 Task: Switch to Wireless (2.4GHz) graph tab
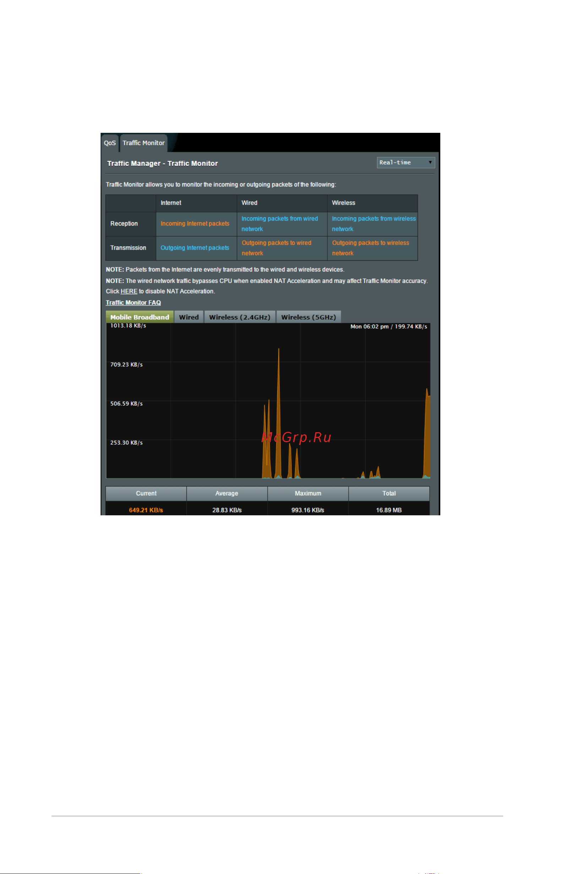click(240, 317)
